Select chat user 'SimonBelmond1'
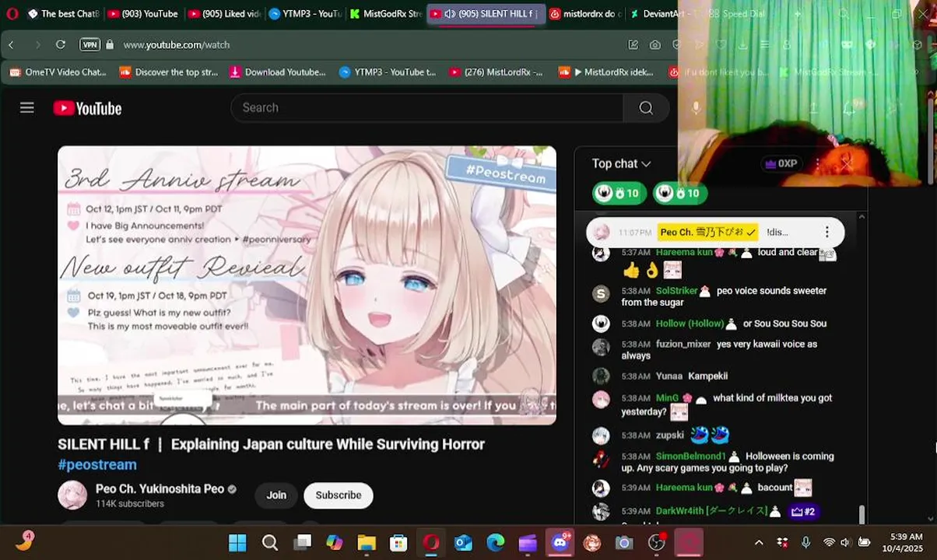Viewport: 937px width, 560px height. pos(690,456)
